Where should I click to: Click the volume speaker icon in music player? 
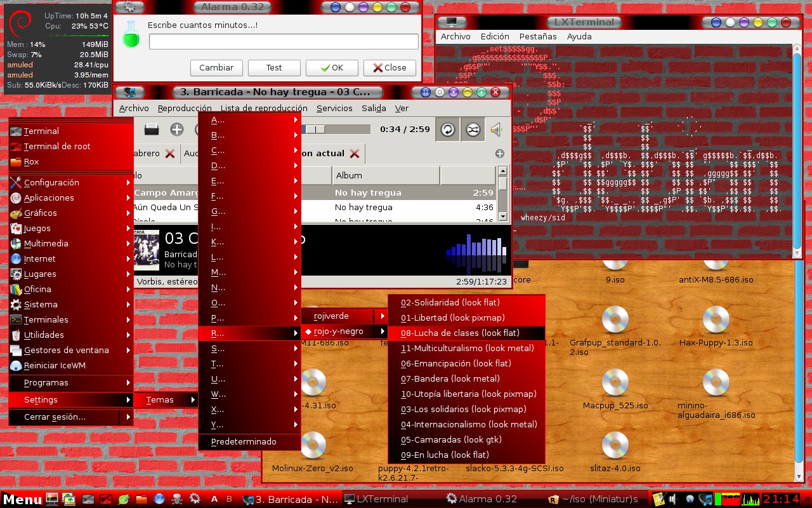pyautogui.click(x=496, y=130)
